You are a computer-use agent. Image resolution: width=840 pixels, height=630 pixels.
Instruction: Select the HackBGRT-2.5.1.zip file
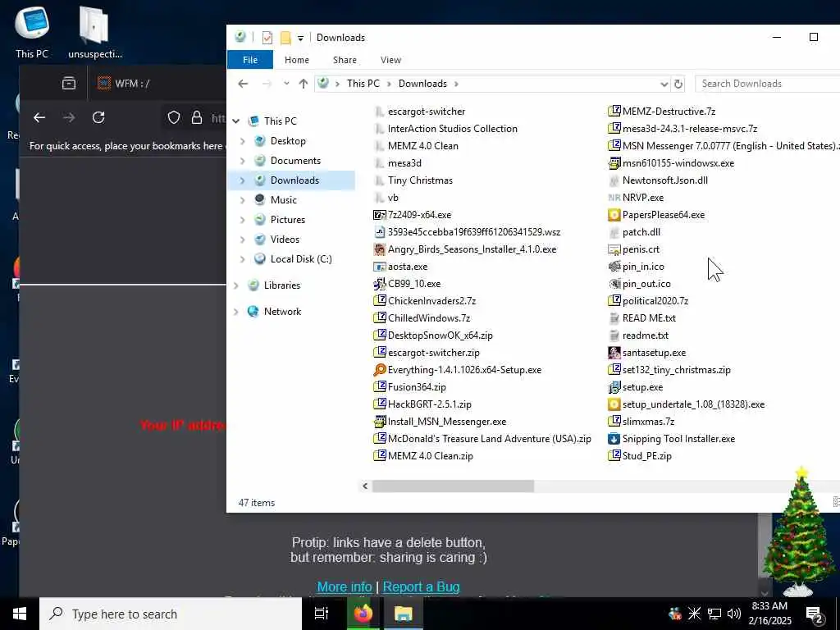pos(422,404)
